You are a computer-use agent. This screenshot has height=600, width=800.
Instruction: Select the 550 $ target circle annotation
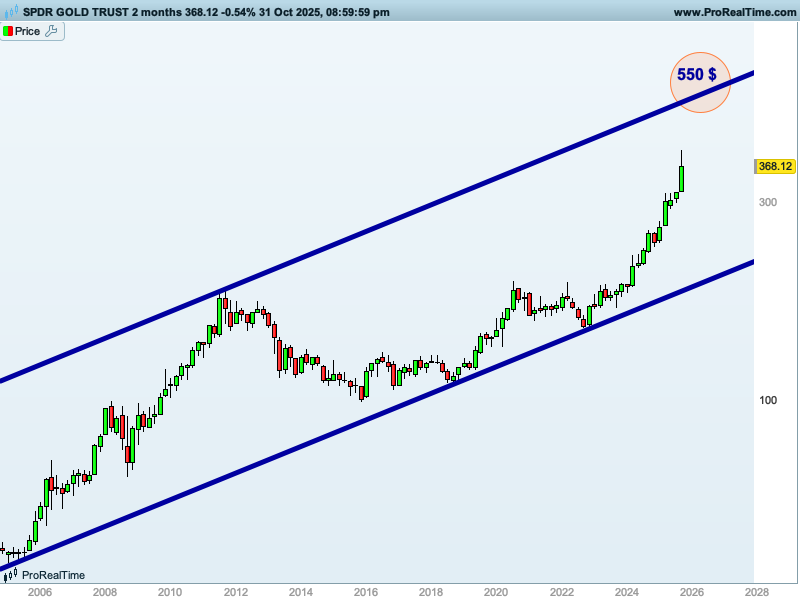[x=699, y=82]
